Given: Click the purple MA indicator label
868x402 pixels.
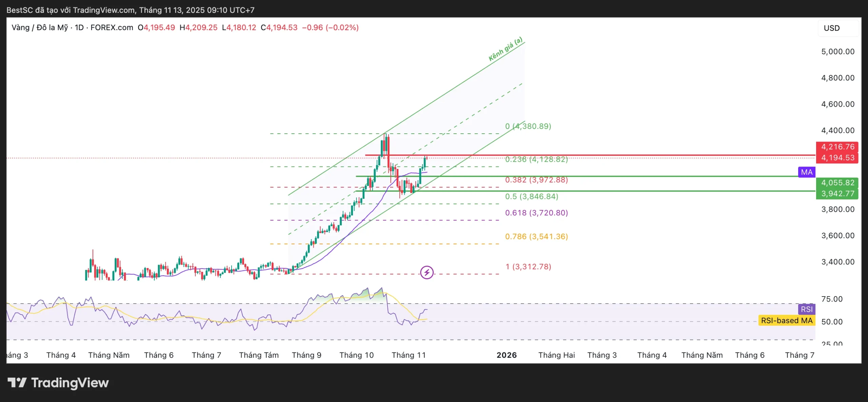Looking at the screenshot, I should point(807,172).
